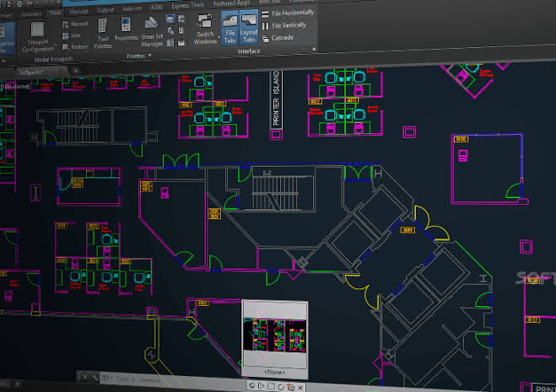Open the Express Tools ribbon tab

pyautogui.click(x=187, y=5)
